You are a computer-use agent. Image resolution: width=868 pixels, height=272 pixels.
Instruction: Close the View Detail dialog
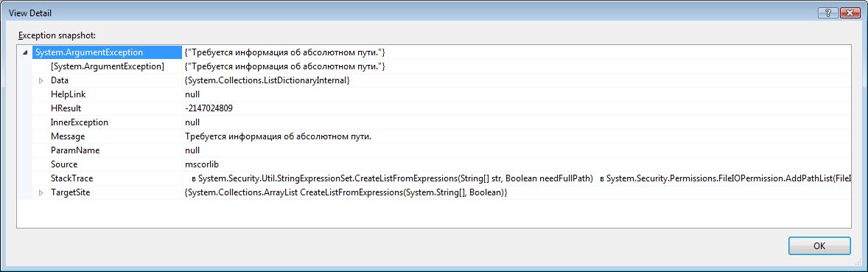pos(850,13)
